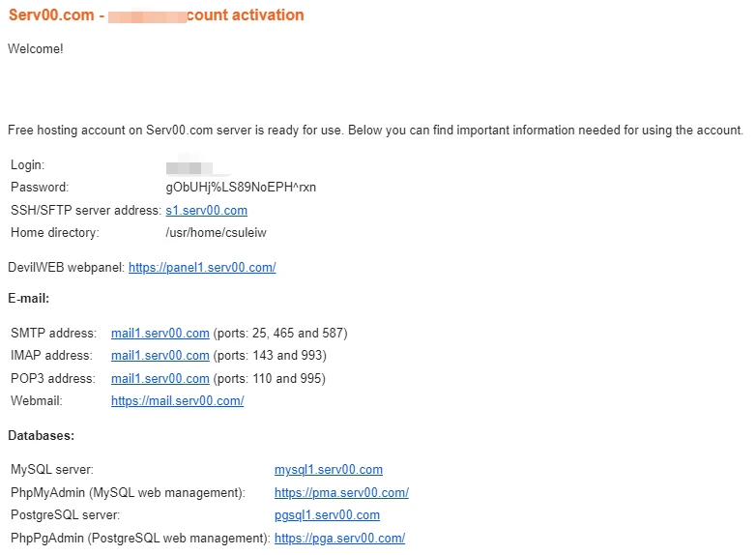Open the PhpMyAdmin pma.serv00.com link

341,493
